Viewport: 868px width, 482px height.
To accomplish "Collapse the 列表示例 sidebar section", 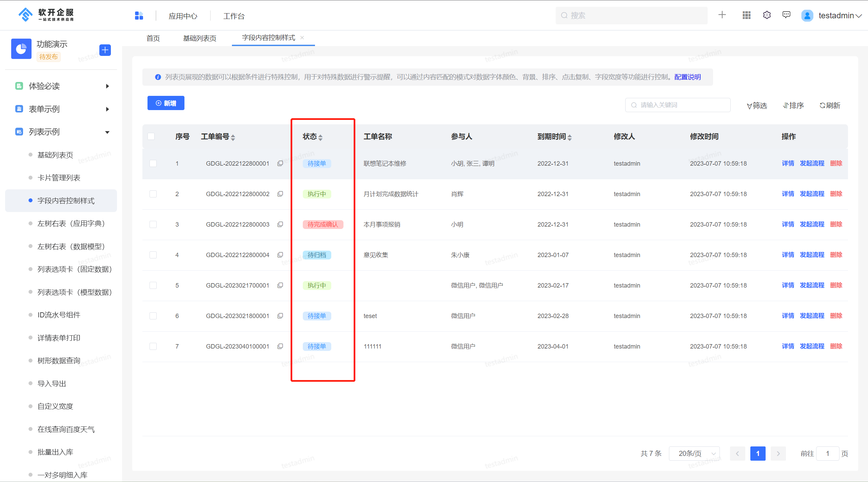I will [x=107, y=132].
